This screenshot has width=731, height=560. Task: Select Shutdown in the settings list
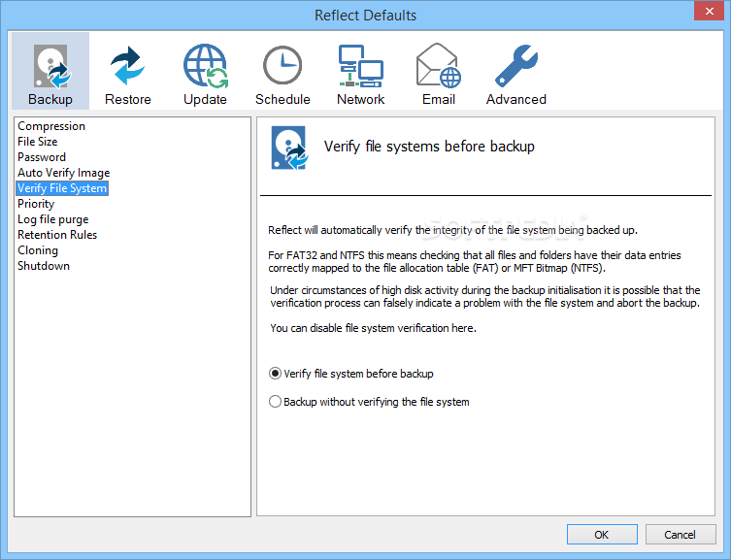(44, 266)
